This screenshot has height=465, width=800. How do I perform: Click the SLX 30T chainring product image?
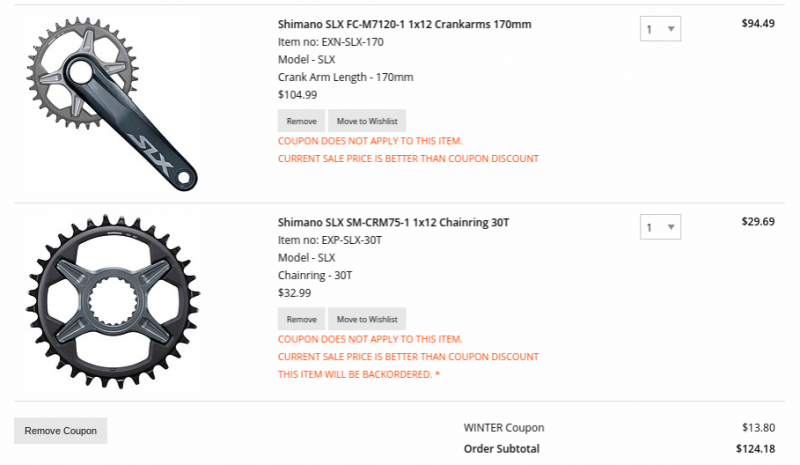click(114, 300)
